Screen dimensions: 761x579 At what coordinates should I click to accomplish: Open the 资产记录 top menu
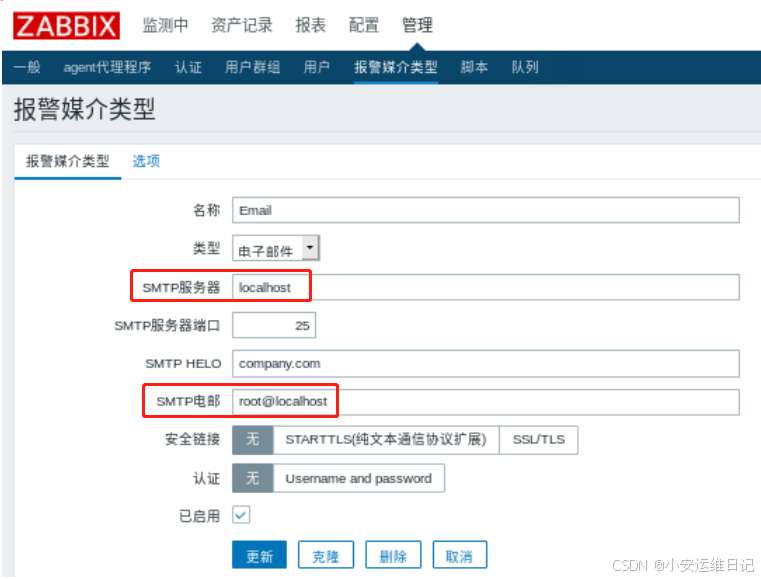(x=242, y=25)
